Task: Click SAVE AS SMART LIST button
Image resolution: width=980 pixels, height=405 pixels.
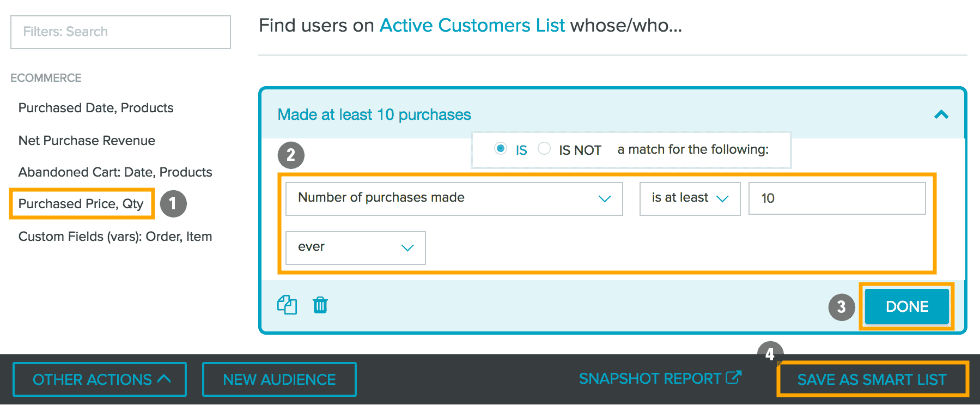Action: [872, 379]
